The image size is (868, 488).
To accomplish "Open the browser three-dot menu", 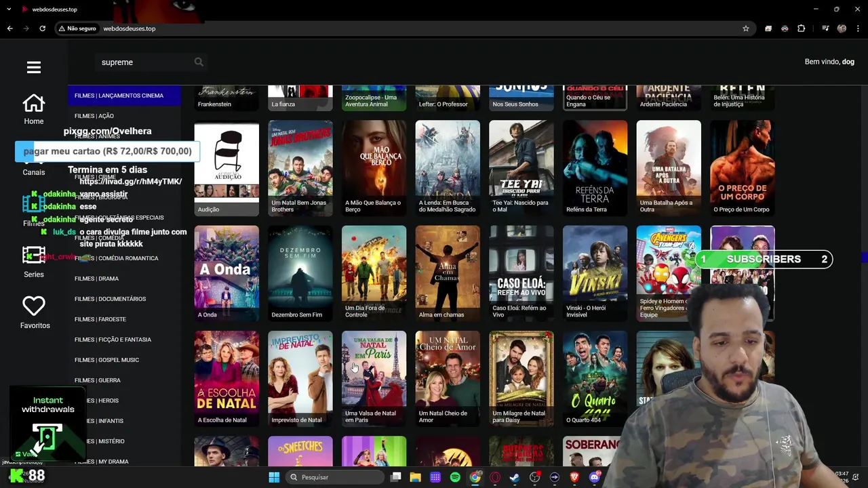I will [x=857, y=28].
